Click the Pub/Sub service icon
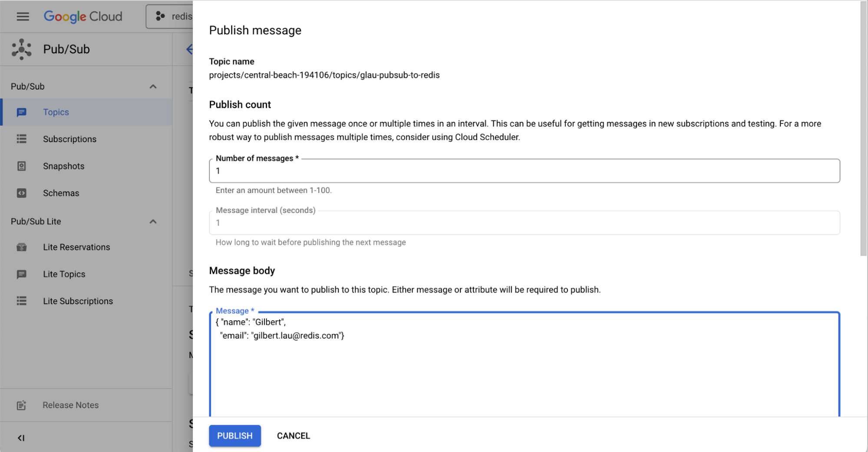 pos(21,49)
